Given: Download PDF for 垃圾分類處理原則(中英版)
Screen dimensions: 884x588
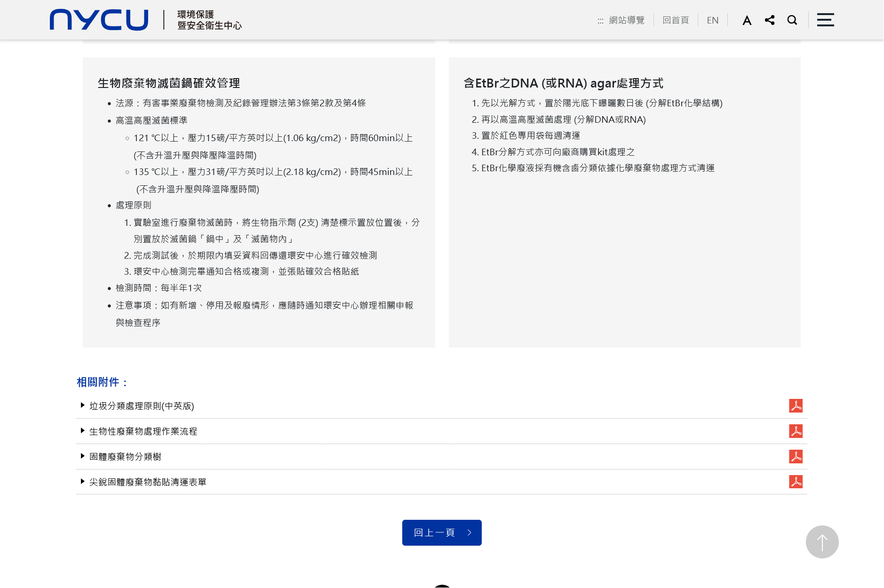Looking at the screenshot, I should (796, 405).
